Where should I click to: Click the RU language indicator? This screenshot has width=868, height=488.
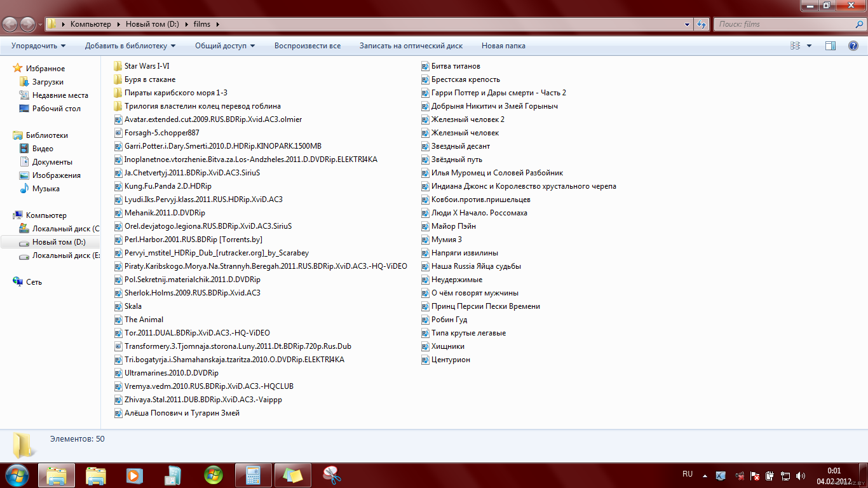(x=688, y=474)
